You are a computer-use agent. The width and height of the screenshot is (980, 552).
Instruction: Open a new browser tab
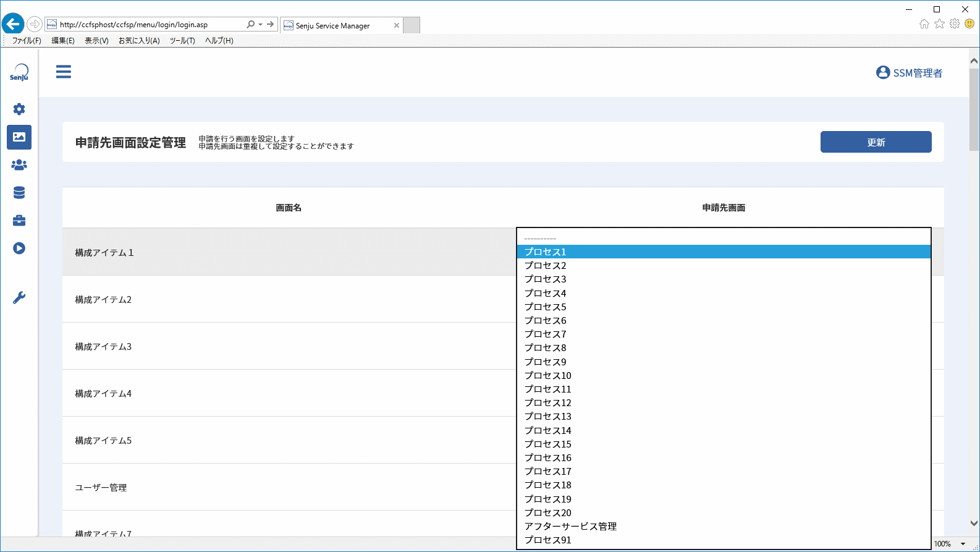412,25
